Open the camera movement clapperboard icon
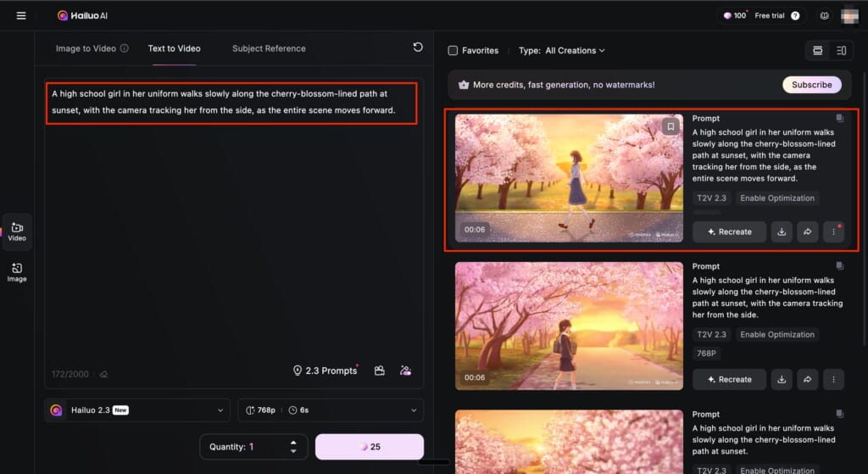The height and width of the screenshot is (474, 868). [x=380, y=371]
